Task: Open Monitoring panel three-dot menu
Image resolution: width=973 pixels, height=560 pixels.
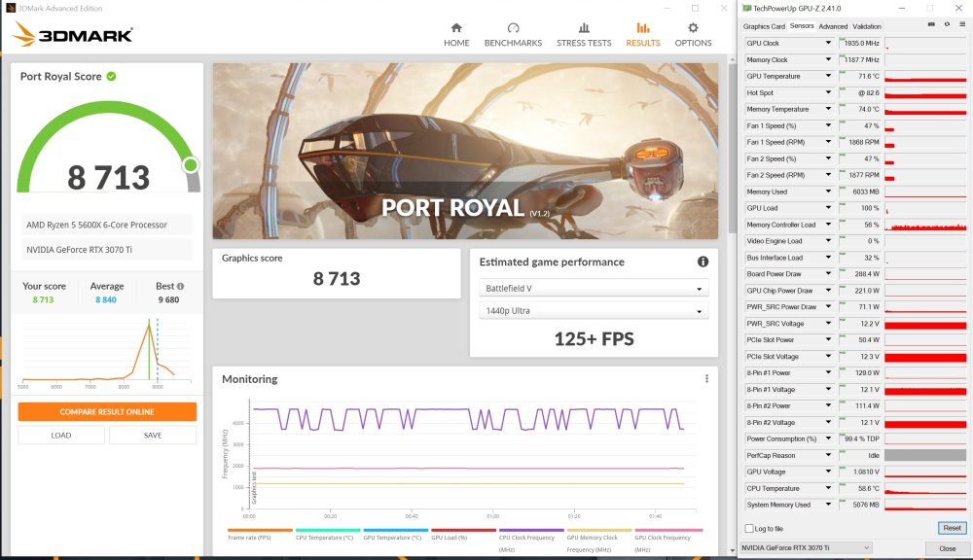Action: click(x=706, y=379)
